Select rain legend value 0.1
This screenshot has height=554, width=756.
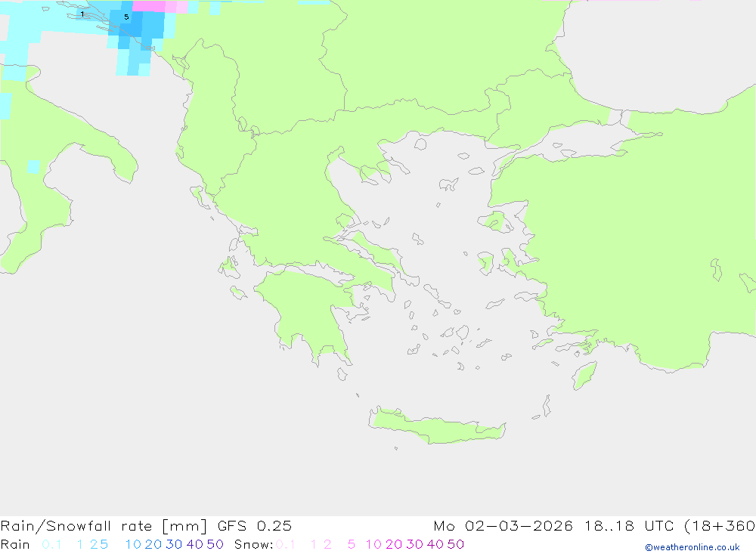click(51, 544)
